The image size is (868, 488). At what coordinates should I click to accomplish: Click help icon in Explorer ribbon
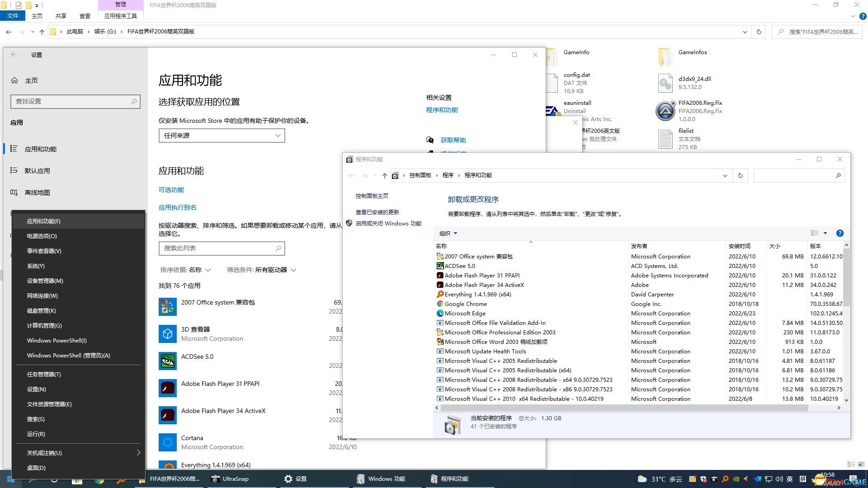pyautogui.click(x=863, y=16)
